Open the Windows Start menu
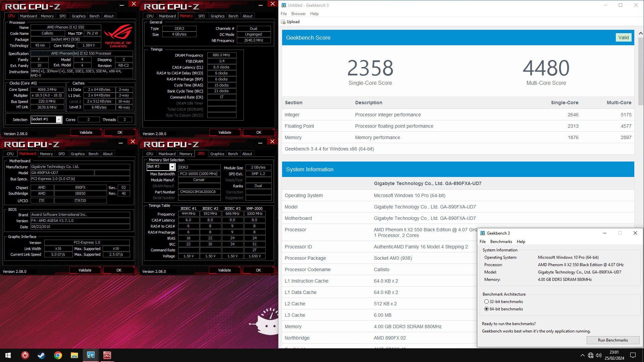This screenshot has width=644, height=362. coord(8,355)
